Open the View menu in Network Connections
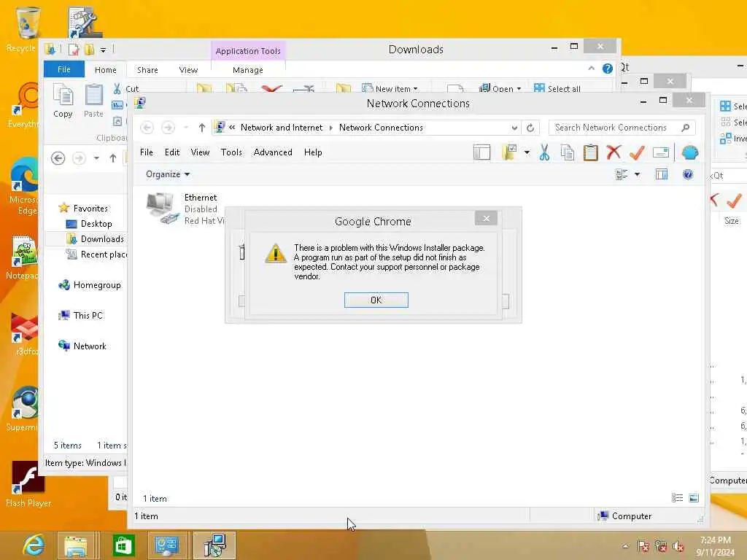Image resolution: width=747 pixels, height=560 pixels. (x=200, y=152)
